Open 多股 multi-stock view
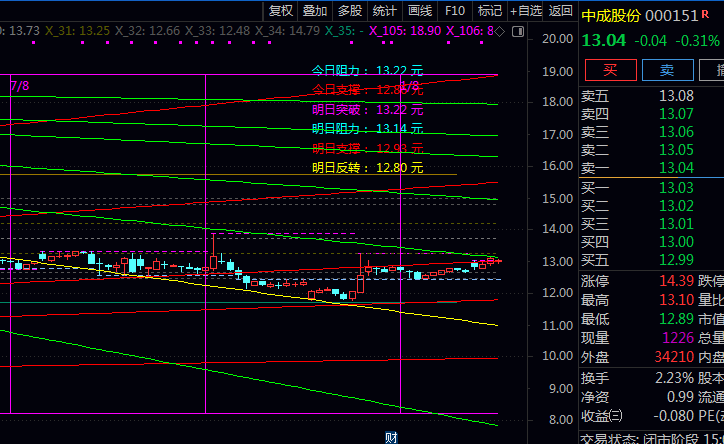 point(350,11)
